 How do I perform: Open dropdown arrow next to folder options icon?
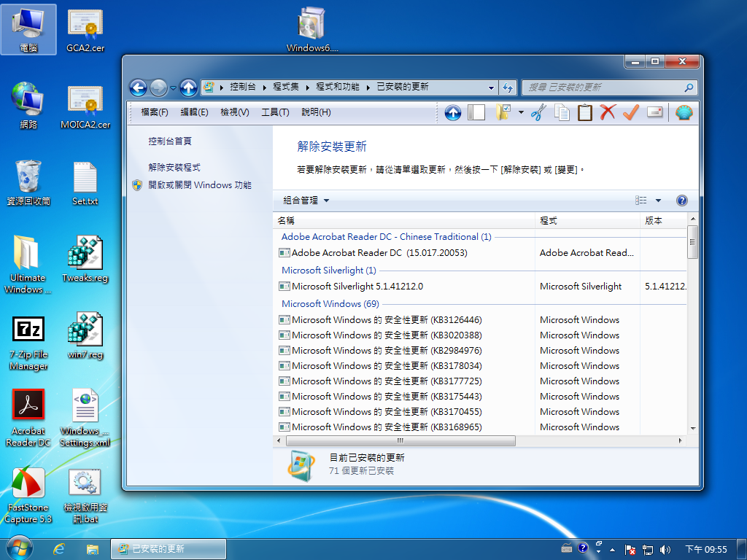(x=521, y=113)
